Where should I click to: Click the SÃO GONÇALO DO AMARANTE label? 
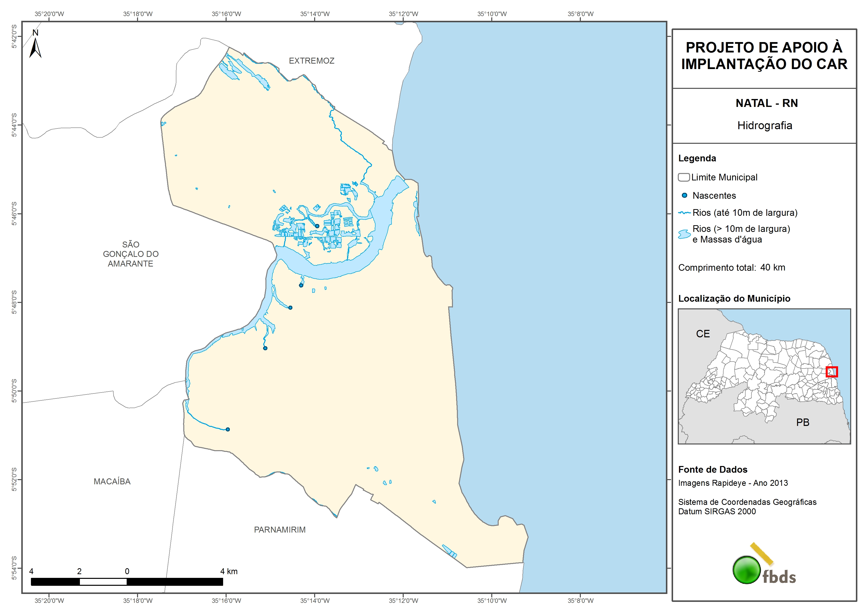[131, 254]
